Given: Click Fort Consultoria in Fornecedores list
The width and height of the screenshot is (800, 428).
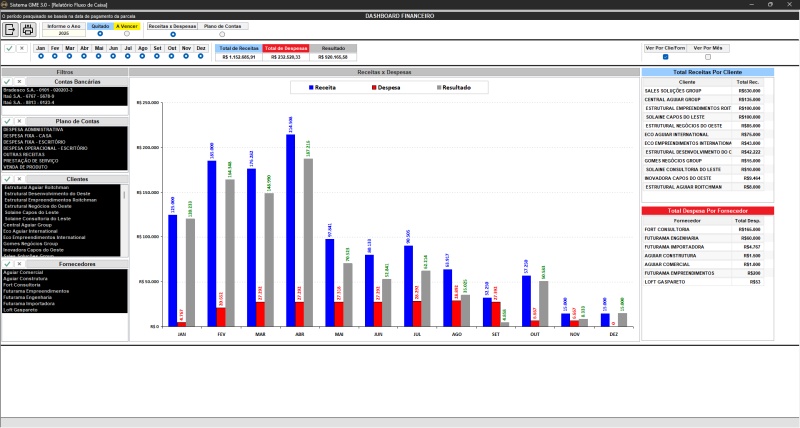Looking at the screenshot, I should [23, 284].
